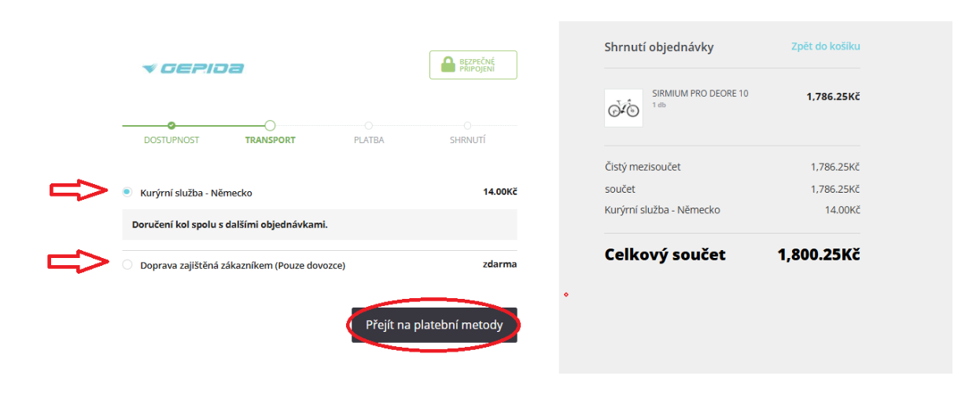Click the Platba progress step circle
This screenshot has height=398, width=980.
[369, 125]
